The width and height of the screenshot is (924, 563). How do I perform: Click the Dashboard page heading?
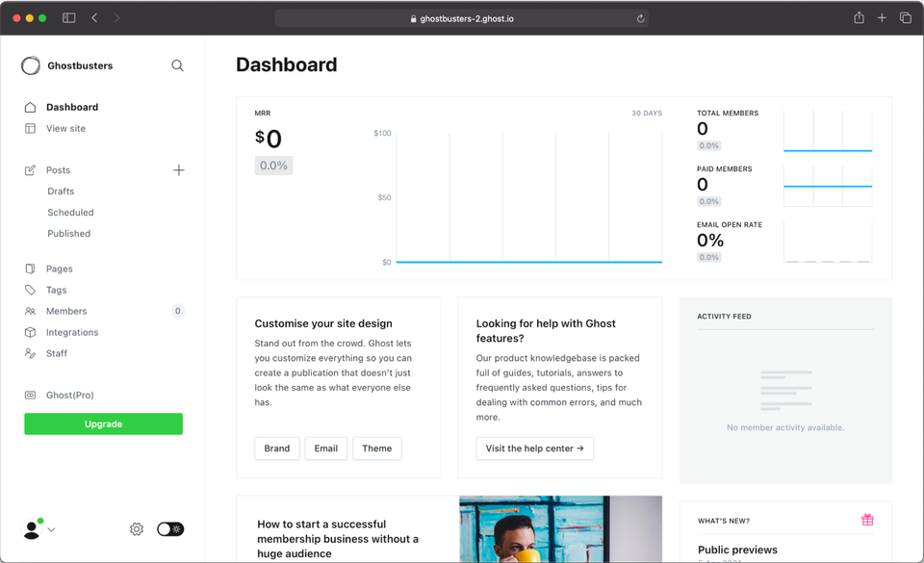[x=287, y=64]
